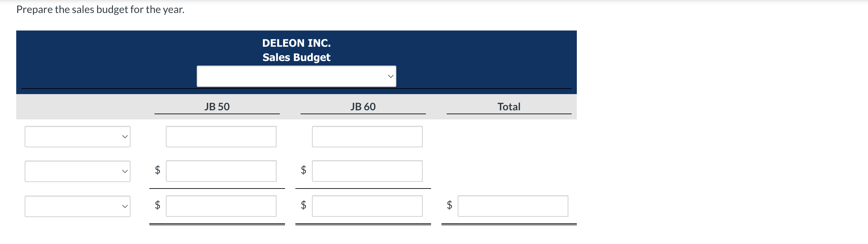Expand the third row label dropdown

pos(78,206)
